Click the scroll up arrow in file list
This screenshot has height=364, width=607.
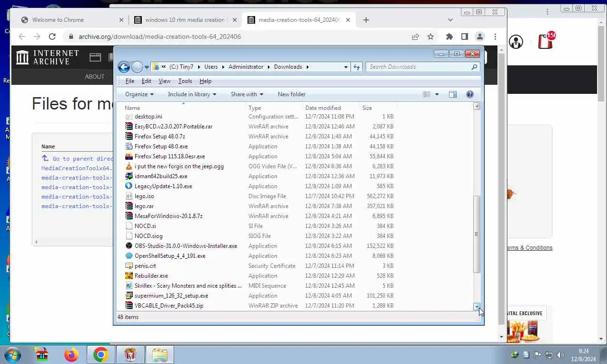(477, 107)
